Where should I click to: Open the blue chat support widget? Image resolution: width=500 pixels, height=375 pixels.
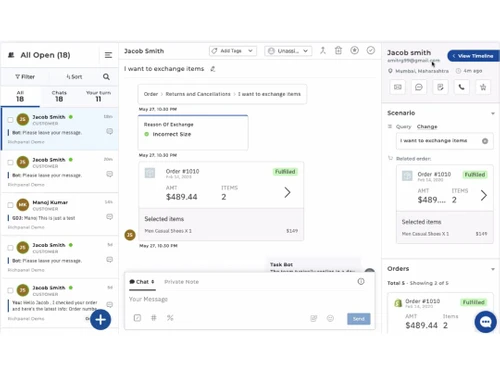point(485,322)
